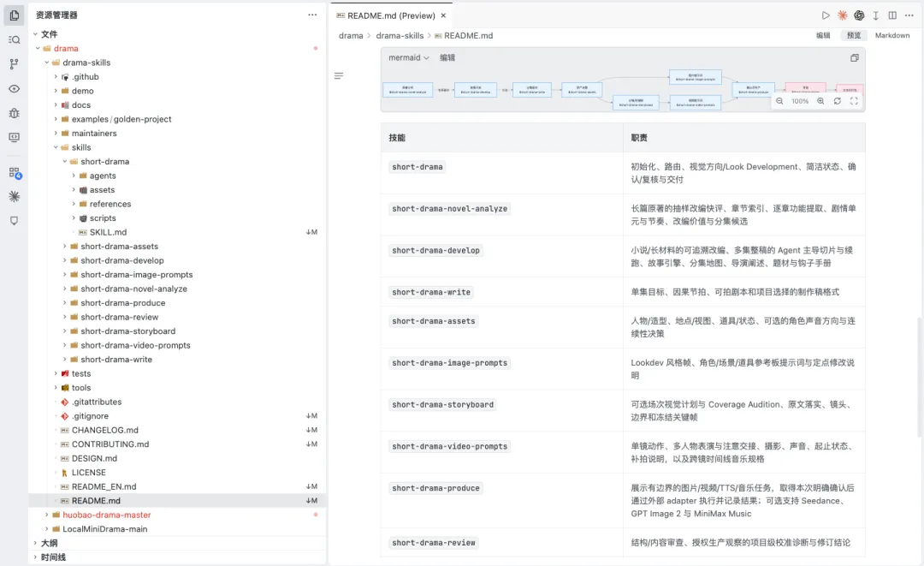Open the Search view in activity bar

coord(15,39)
